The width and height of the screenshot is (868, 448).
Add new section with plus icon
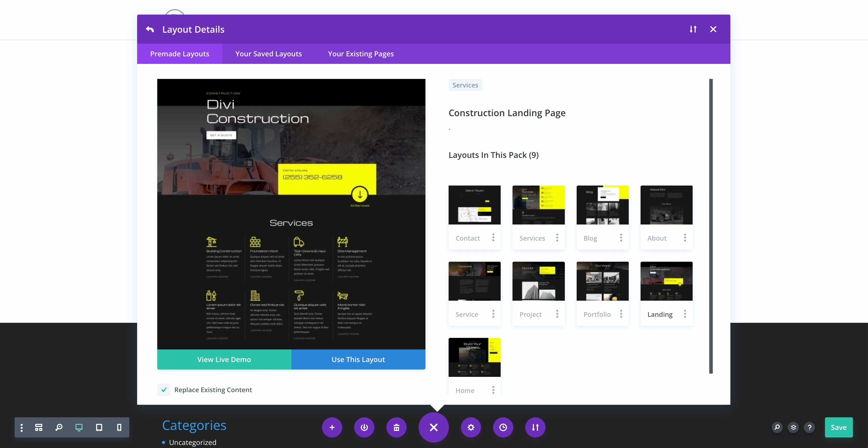(x=332, y=427)
